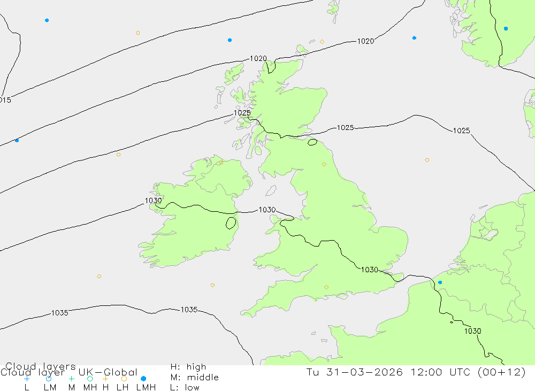The image size is (535, 392).
Task: Select the blue marker north of Scotland's 1020 label
Action: (230, 40)
